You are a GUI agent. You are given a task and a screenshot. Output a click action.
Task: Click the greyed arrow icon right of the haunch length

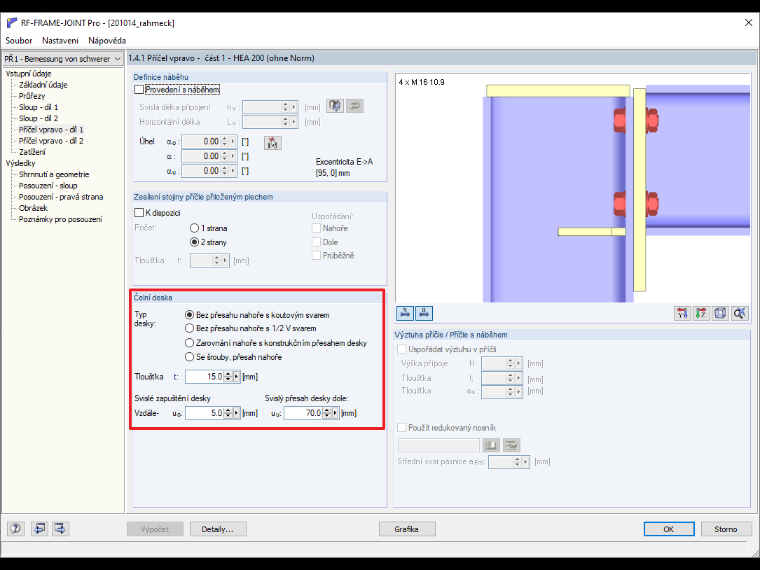coord(355,106)
